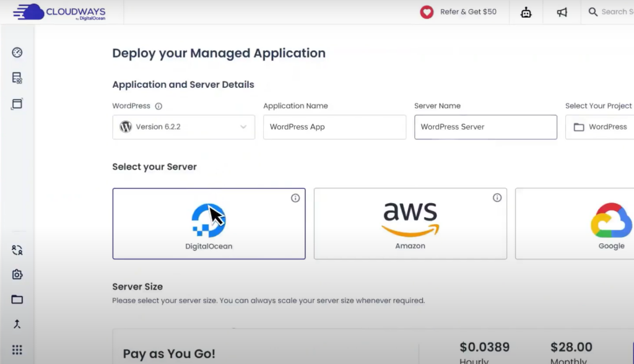Click the Pay as You Go! heading
The height and width of the screenshot is (364, 634).
169,354
